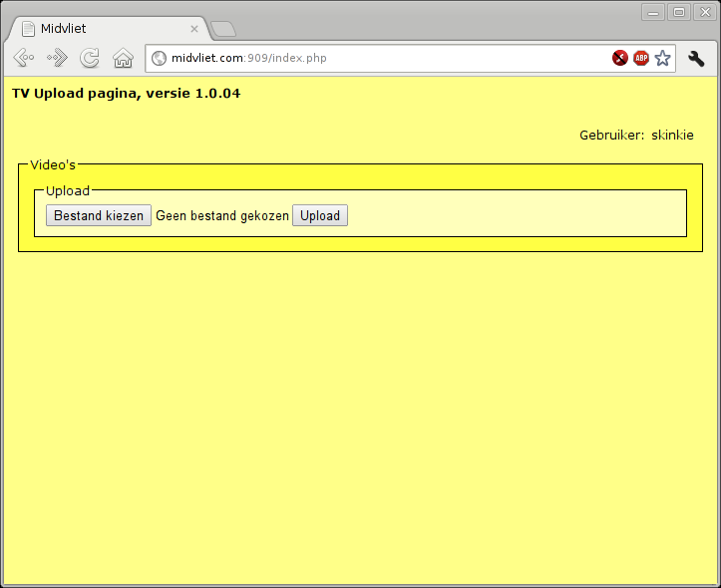The height and width of the screenshot is (588, 721).
Task: Bookmark this page with the star
Action: tap(662, 58)
